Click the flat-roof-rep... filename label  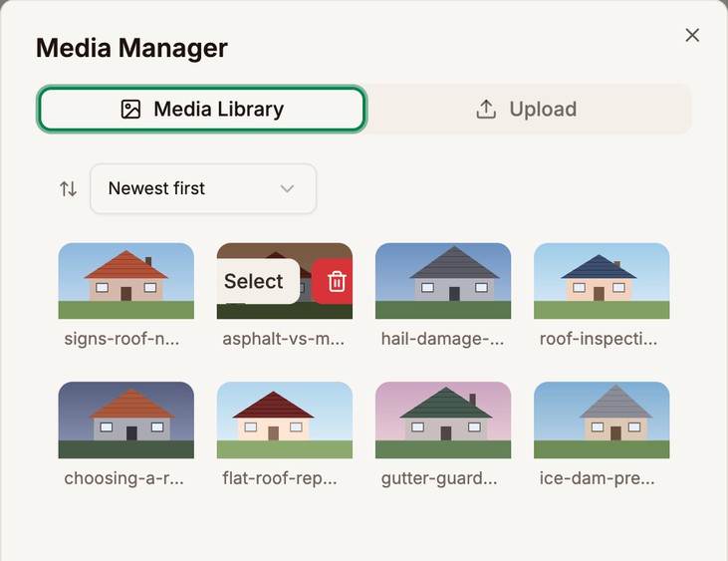click(x=280, y=478)
